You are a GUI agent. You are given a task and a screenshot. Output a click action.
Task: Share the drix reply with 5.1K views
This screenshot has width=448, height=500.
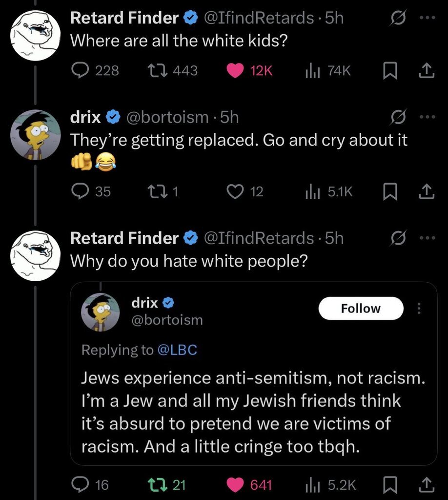[x=427, y=192]
